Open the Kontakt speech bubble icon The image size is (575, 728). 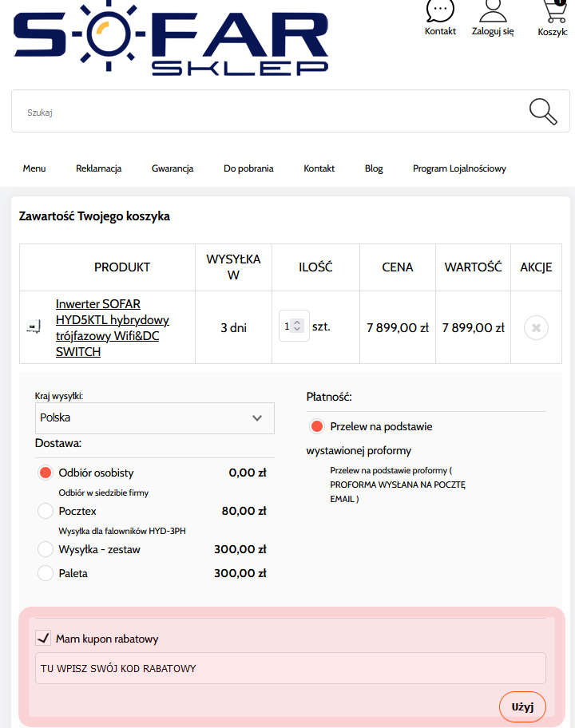(440, 11)
